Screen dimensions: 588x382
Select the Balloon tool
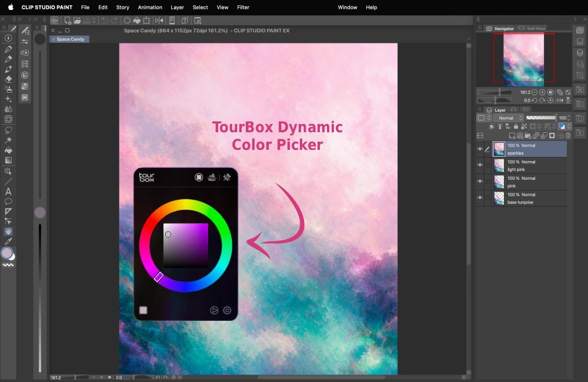pos(8,202)
